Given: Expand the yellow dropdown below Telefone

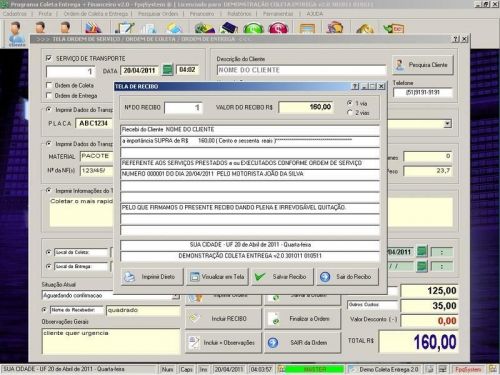Looking at the screenshot, I should click(x=447, y=124).
